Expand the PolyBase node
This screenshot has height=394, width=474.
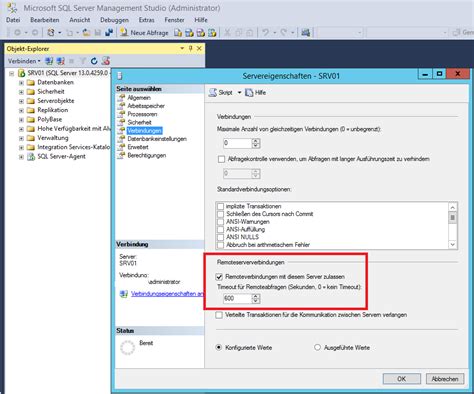click(21, 120)
